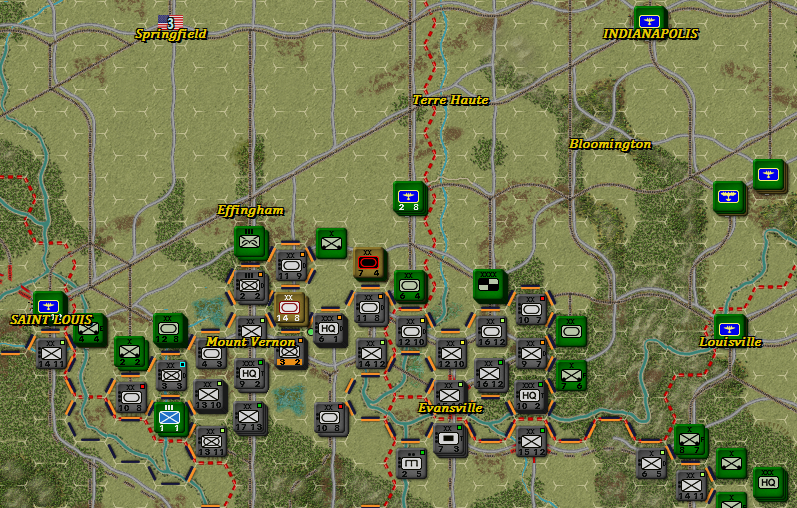Select the gray infantry division 12 10
This screenshot has height=508, width=797.
[x=451, y=353]
